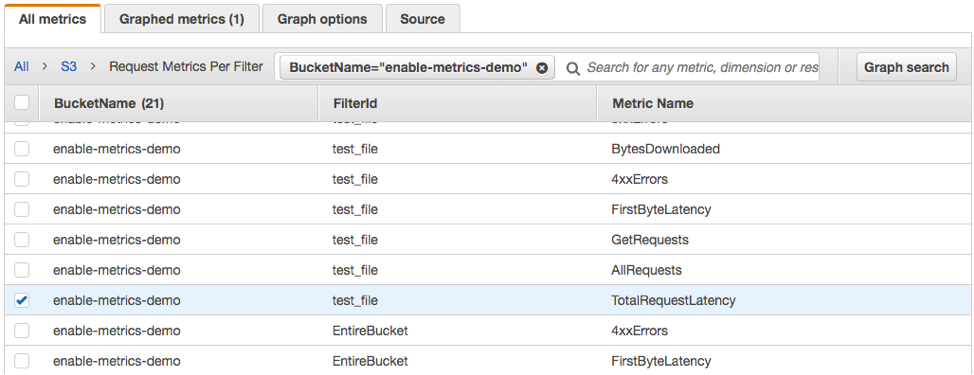
Task: Click the Graph search button
Action: pyautogui.click(x=906, y=68)
